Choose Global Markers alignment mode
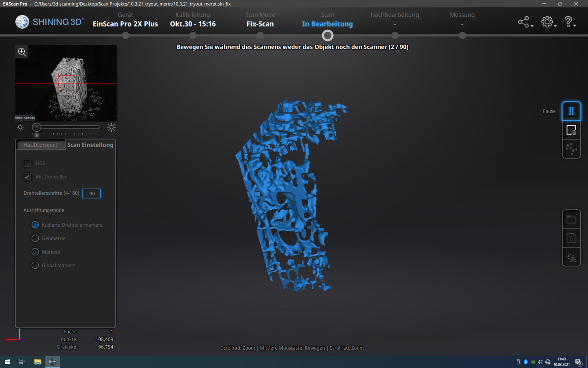The image size is (588, 368). click(x=35, y=265)
